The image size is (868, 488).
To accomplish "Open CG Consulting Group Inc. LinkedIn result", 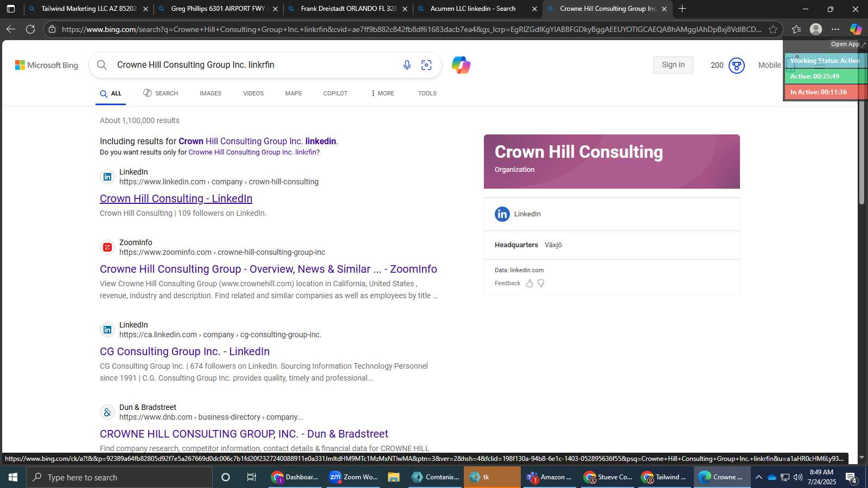I will (184, 351).
